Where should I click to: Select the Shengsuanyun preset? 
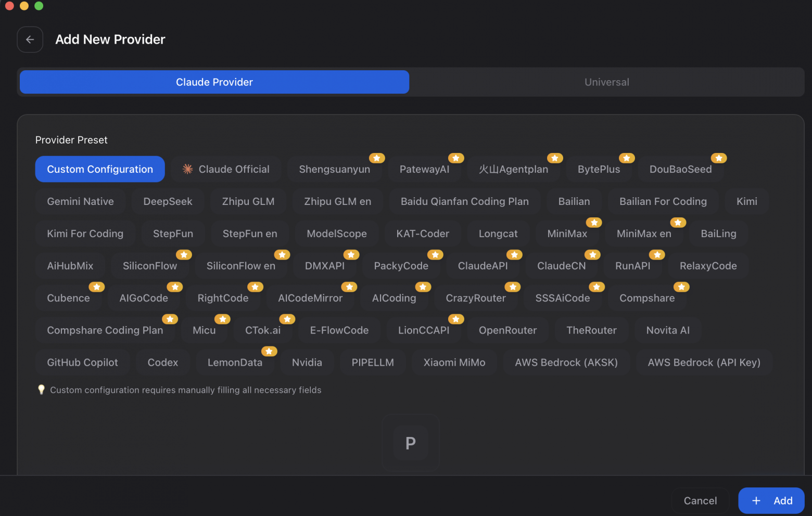(335, 169)
